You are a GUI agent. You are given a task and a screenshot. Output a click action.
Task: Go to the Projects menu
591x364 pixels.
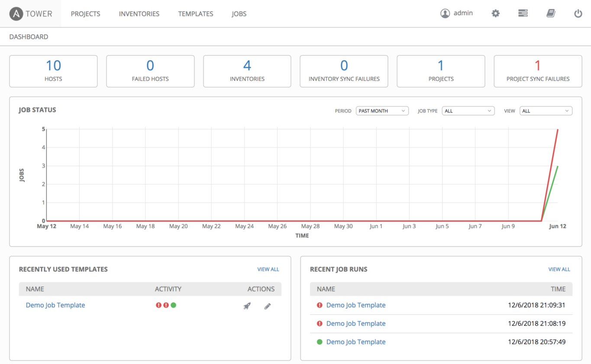click(85, 14)
